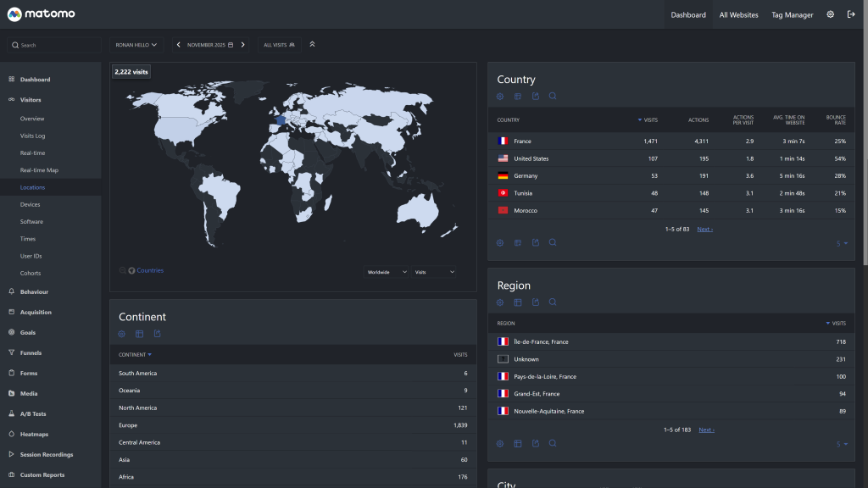Click the visualization icon under Continent heading
Viewport: 868px width, 488px height.
click(x=140, y=335)
